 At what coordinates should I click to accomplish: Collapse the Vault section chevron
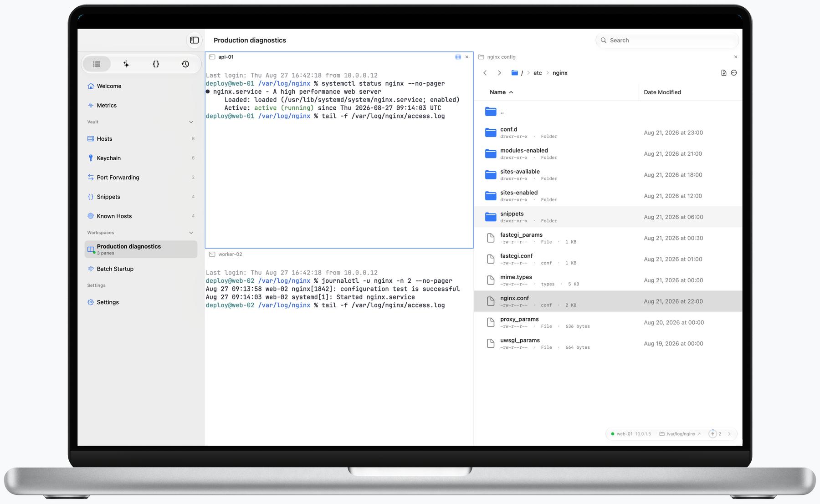click(191, 122)
